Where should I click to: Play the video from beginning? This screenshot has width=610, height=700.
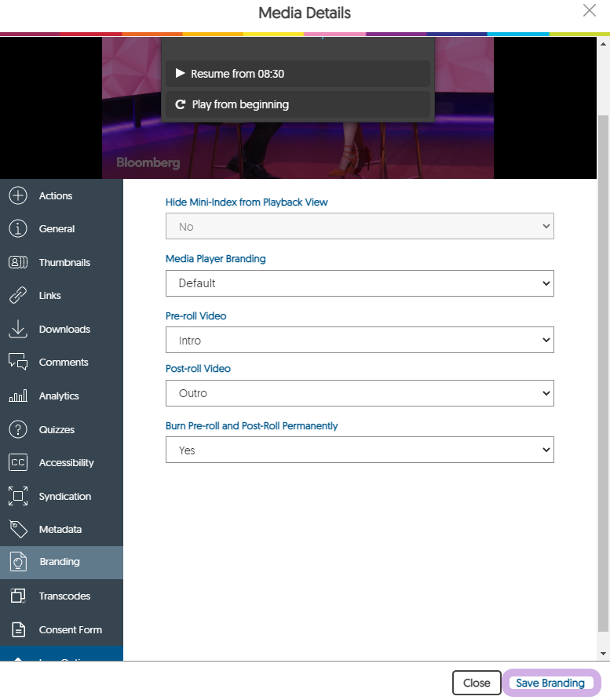coord(298,104)
